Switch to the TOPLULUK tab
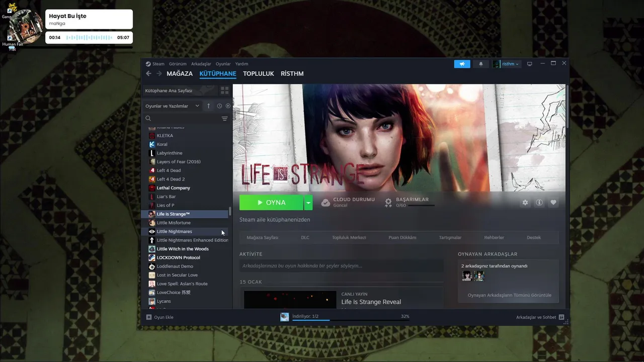644x362 pixels. (259, 73)
